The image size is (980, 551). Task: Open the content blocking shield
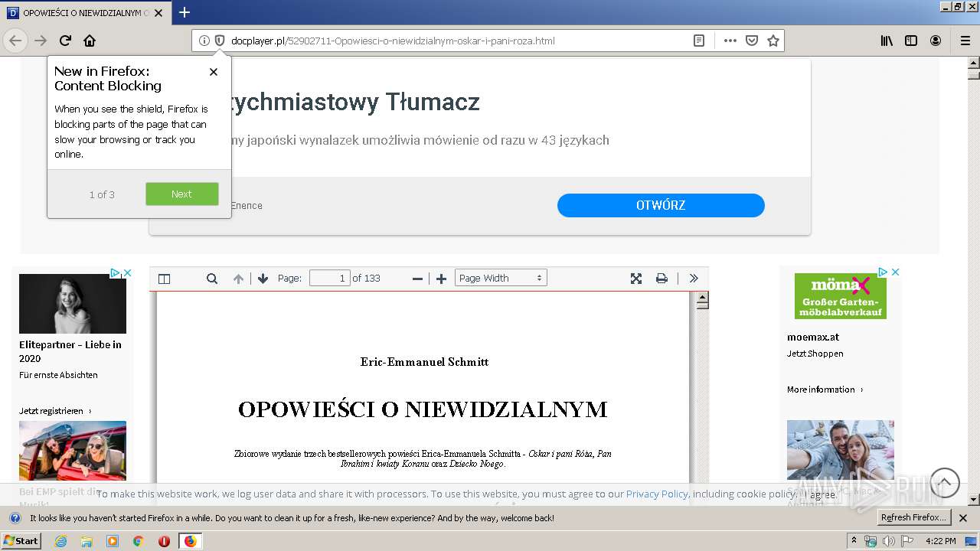[x=219, y=41]
